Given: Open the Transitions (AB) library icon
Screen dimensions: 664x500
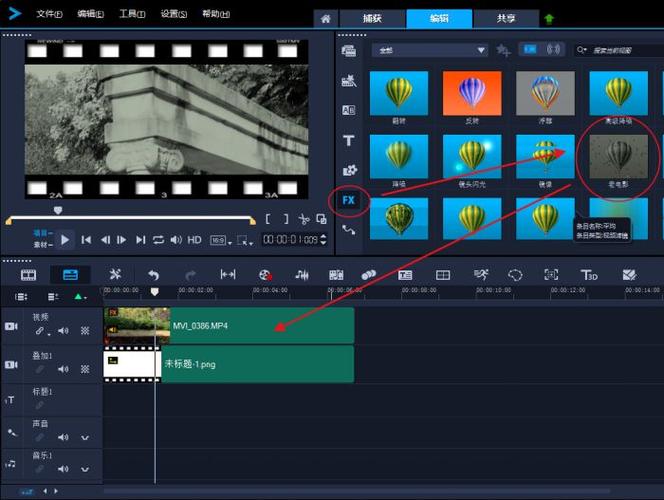Looking at the screenshot, I should tap(349, 110).
